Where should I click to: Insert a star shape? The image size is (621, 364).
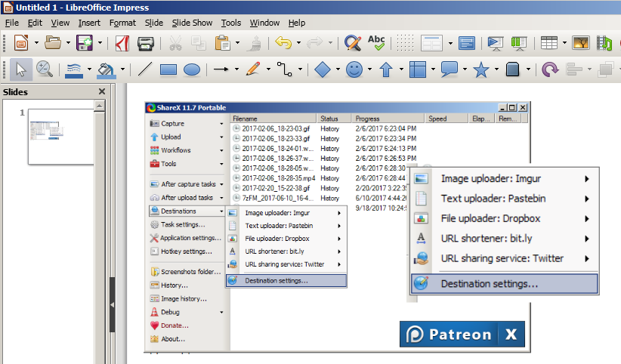coord(480,69)
